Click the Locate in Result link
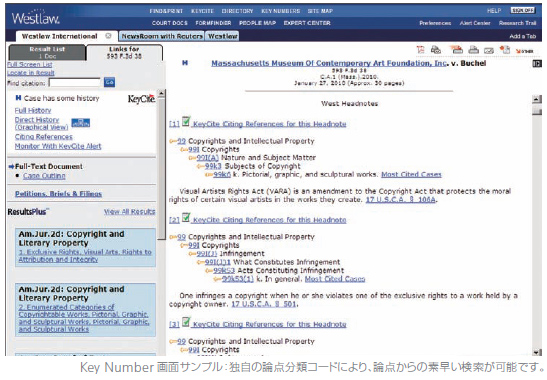547x380 pixels. point(31,73)
